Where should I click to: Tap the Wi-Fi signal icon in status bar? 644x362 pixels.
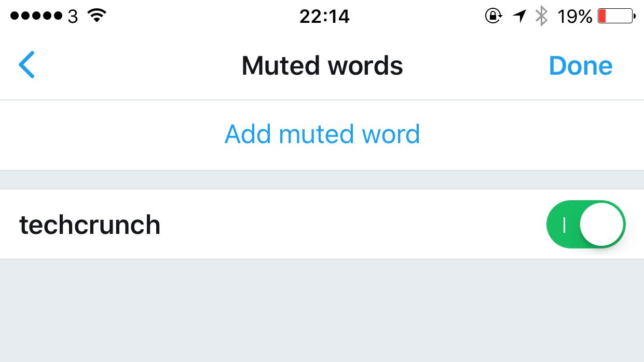(x=97, y=16)
